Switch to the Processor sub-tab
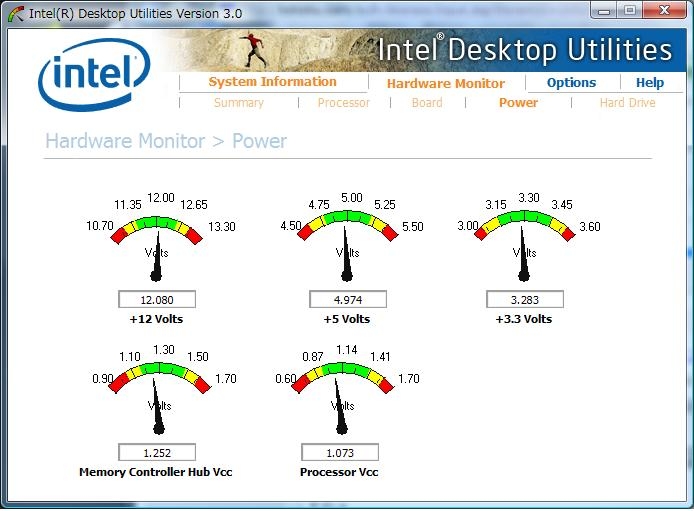This screenshot has height=511, width=694. [343, 103]
